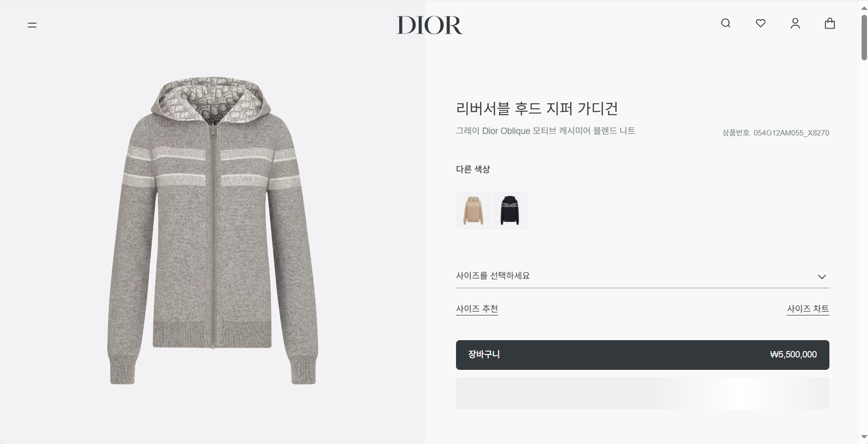Click the ₩5,500,000 price on cart button
The height and width of the screenshot is (444, 868).
click(793, 355)
